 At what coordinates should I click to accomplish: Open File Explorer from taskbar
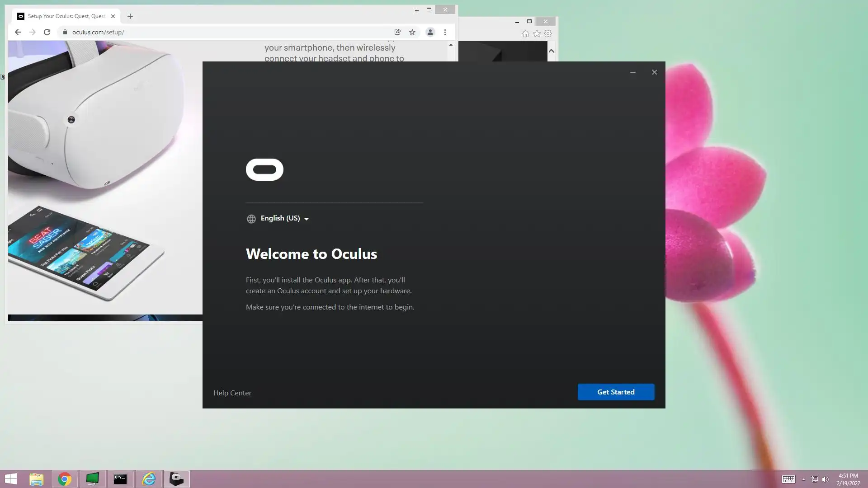pyautogui.click(x=37, y=479)
